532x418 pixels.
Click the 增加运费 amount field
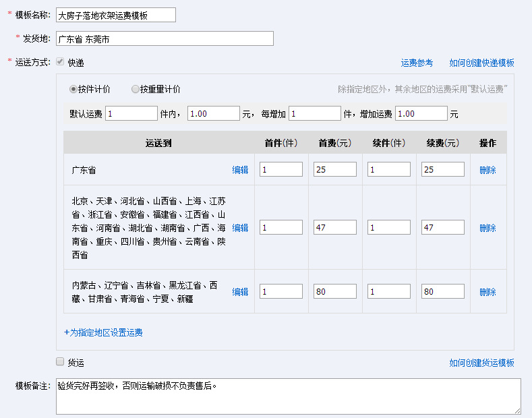pyautogui.click(x=421, y=114)
